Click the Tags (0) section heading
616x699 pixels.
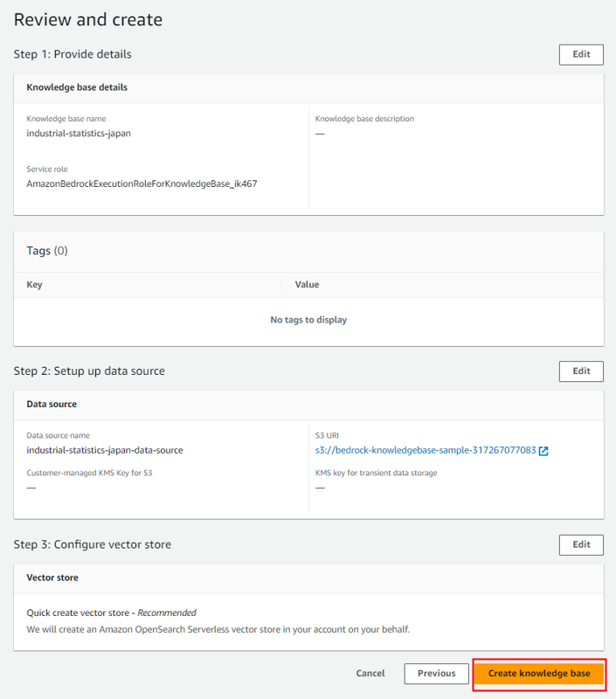pyautogui.click(x=47, y=251)
